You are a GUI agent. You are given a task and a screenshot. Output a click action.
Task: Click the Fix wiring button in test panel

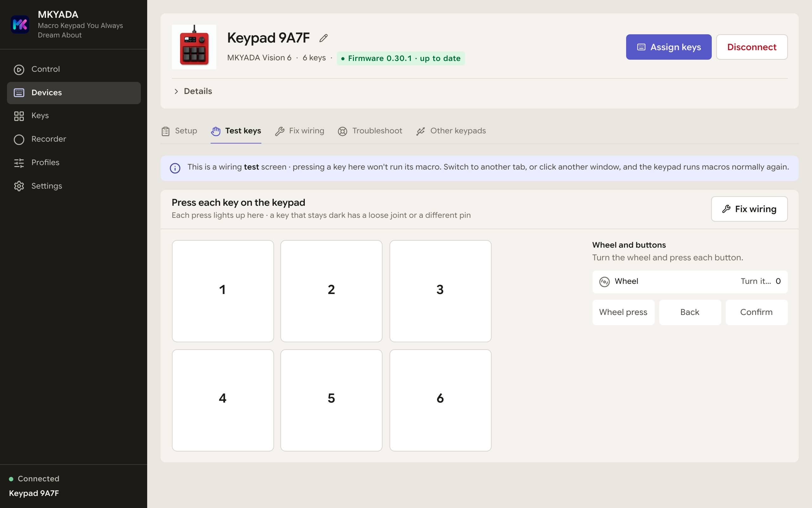pos(749,209)
